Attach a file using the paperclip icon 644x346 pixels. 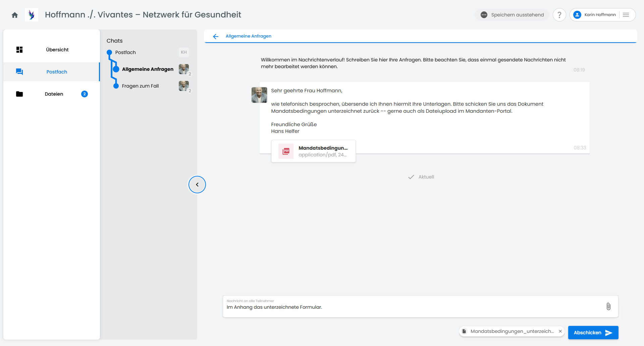608,306
